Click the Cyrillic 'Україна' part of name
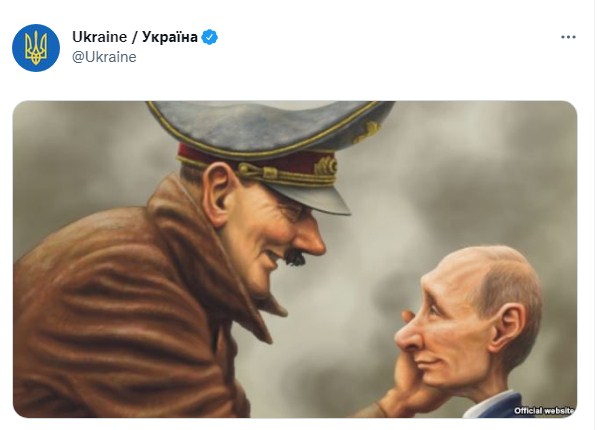This screenshot has width=598, height=430. (x=170, y=37)
